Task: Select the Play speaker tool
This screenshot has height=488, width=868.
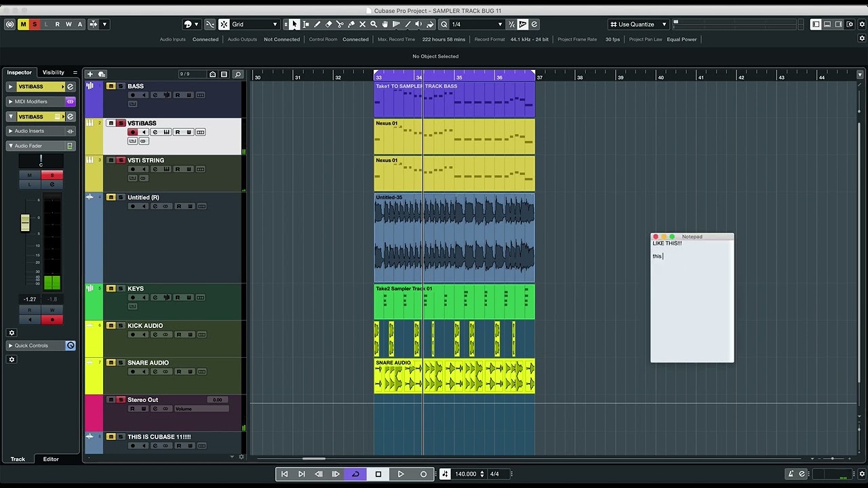Action: pos(419,24)
